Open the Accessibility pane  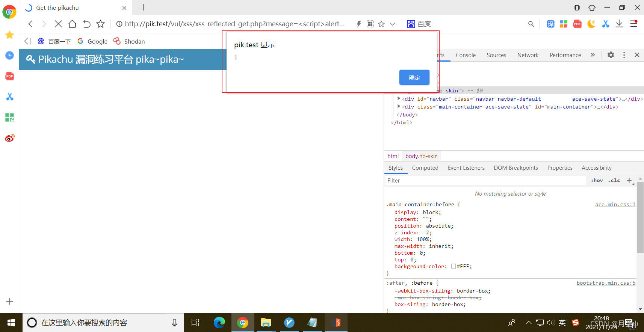tap(596, 168)
